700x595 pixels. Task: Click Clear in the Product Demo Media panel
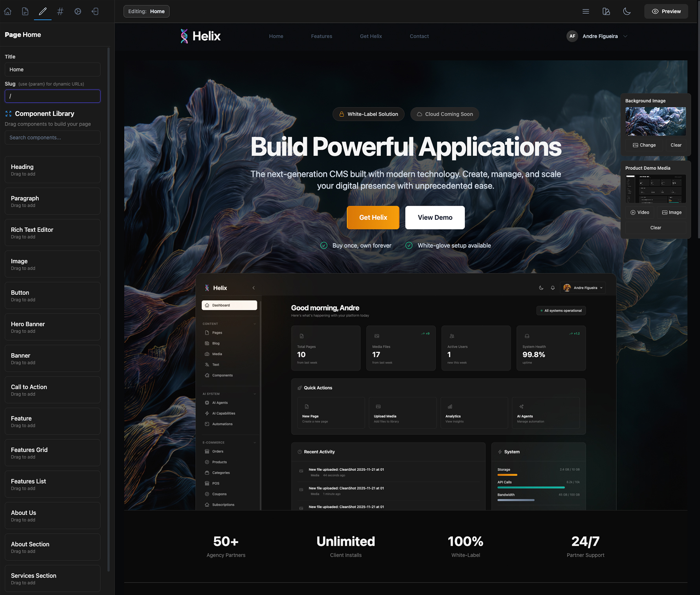(656, 228)
